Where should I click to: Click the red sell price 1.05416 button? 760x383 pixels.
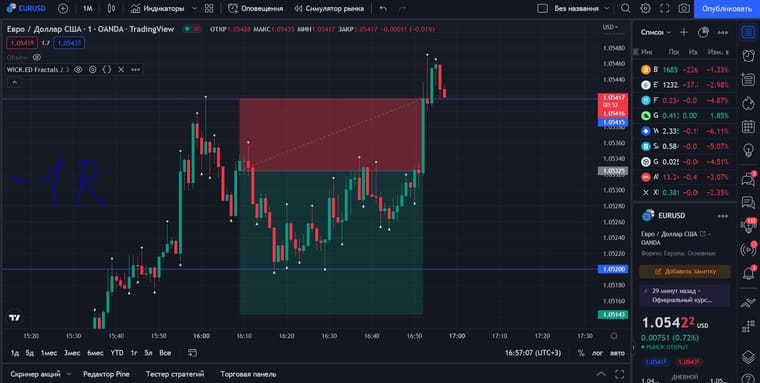pos(22,43)
